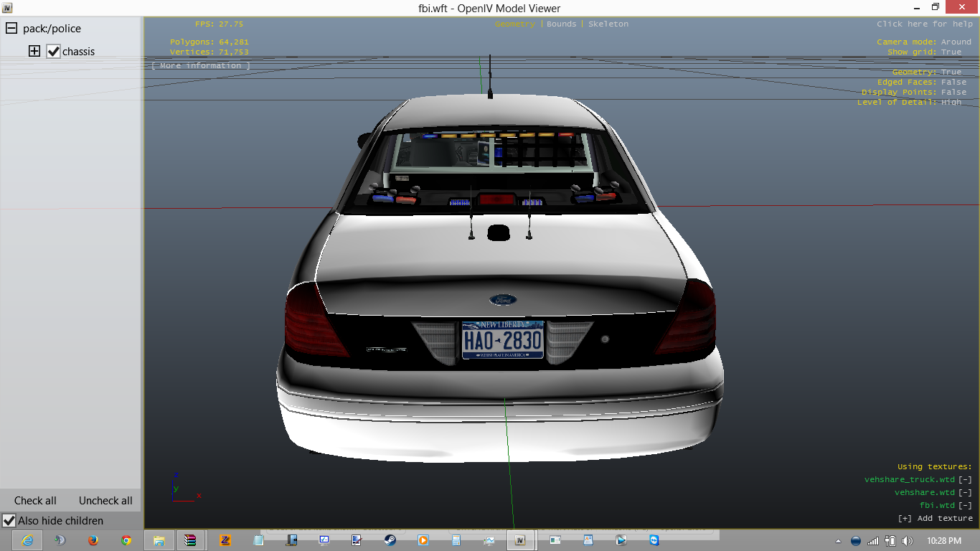Viewport: 980px width, 551px height.
Task: Toggle Edged Faces setting from False
Action: click(953, 82)
